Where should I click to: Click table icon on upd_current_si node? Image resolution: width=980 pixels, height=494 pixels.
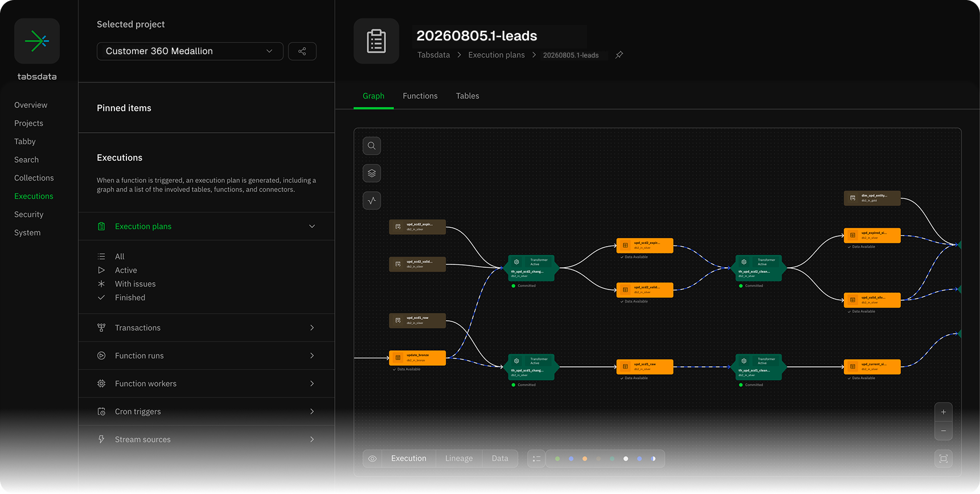pos(852,366)
